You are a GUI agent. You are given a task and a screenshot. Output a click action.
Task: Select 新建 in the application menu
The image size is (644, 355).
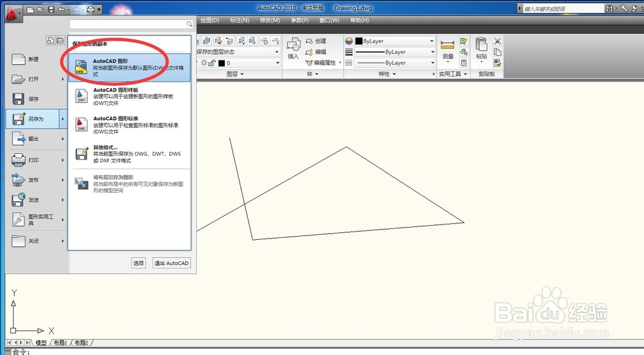pos(36,59)
